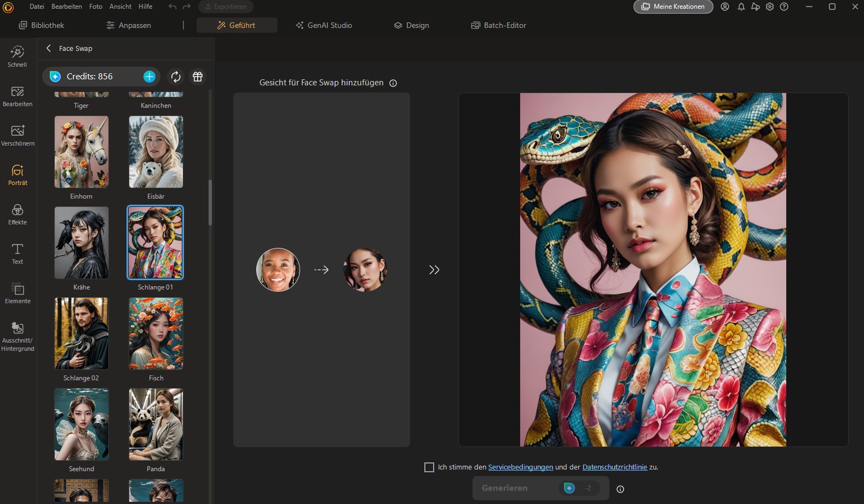Select the Fisch template thumbnail
Screen dimensions: 864x504
coord(156,334)
